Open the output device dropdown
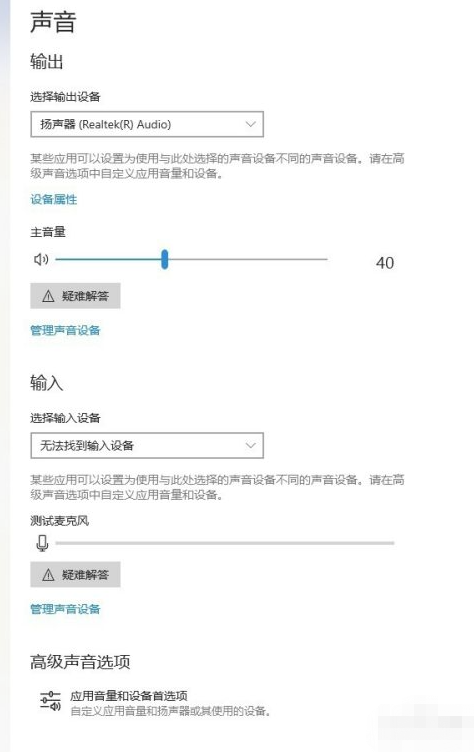The image size is (475, 752). tap(147, 124)
